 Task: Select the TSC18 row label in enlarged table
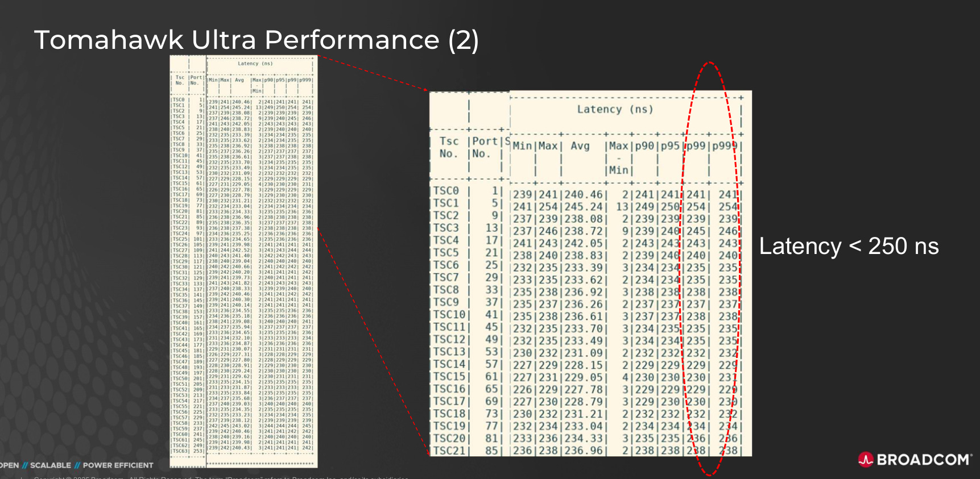click(449, 414)
